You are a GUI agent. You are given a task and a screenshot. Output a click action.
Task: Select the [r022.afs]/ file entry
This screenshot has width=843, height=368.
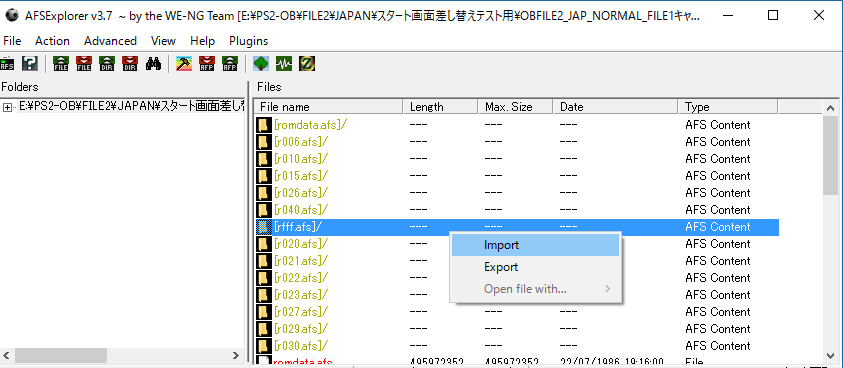(x=301, y=278)
